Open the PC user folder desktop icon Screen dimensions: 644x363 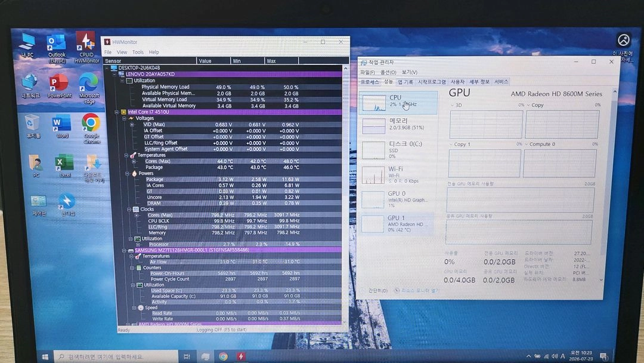[36, 165]
